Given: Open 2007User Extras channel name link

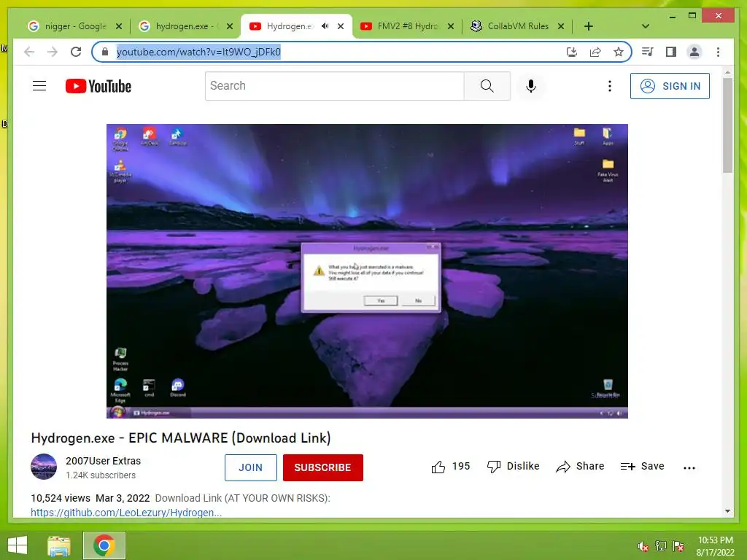Looking at the screenshot, I should pyautogui.click(x=104, y=461).
